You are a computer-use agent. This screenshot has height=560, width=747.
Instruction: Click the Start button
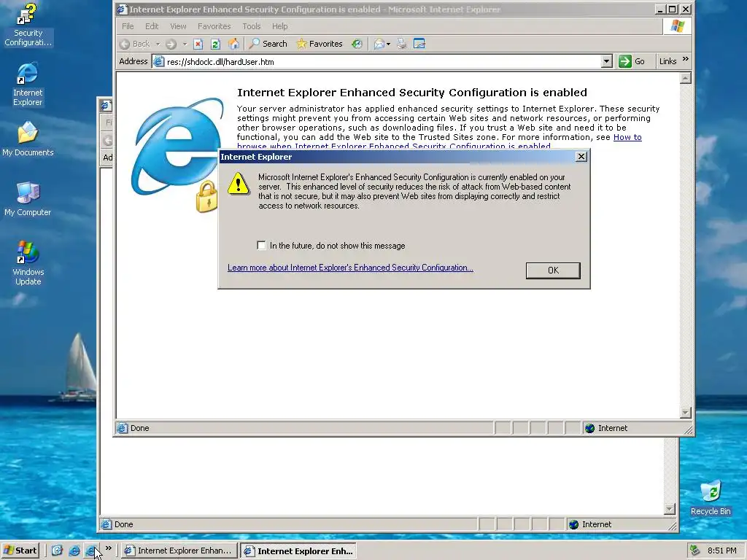[20, 551]
